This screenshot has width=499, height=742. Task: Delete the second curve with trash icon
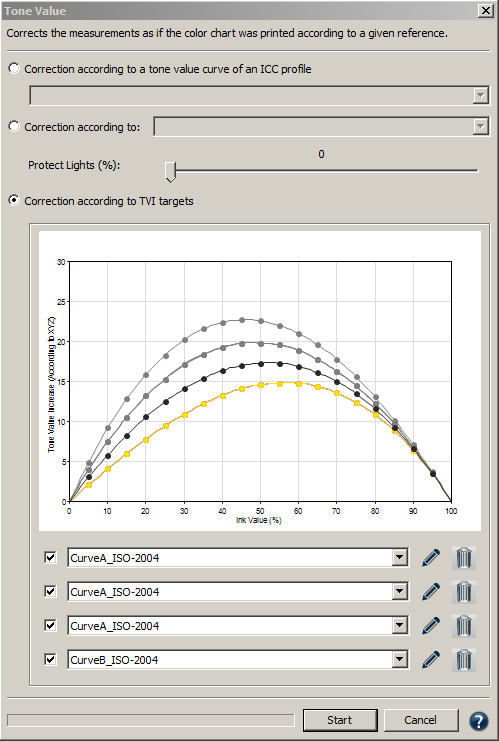[463, 592]
